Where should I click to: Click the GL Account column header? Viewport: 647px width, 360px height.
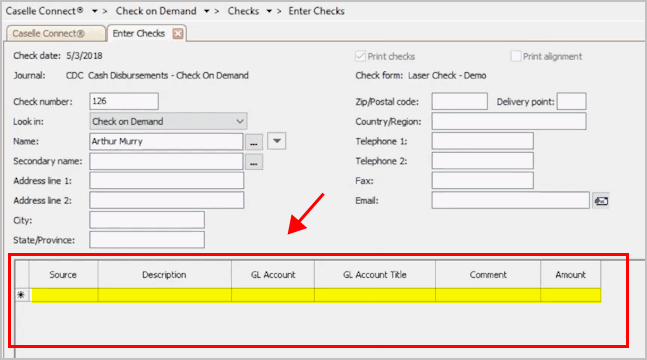pyautogui.click(x=273, y=275)
